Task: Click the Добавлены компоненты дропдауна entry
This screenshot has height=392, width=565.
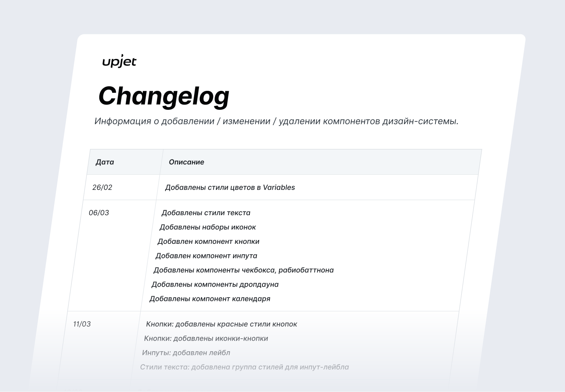Action: [x=215, y=284]
